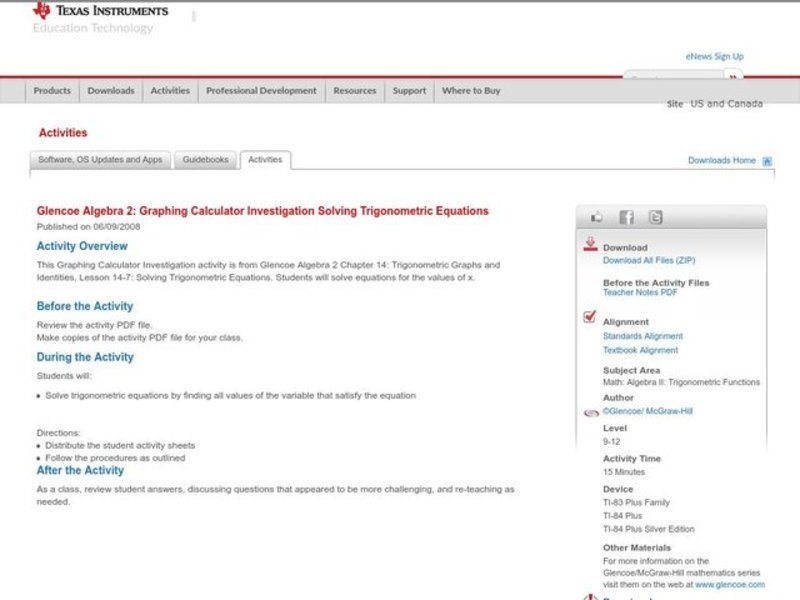This screenshot has height=600, width=800.
Task: Click the thumbs-up like icon
Action: point(597,217)
